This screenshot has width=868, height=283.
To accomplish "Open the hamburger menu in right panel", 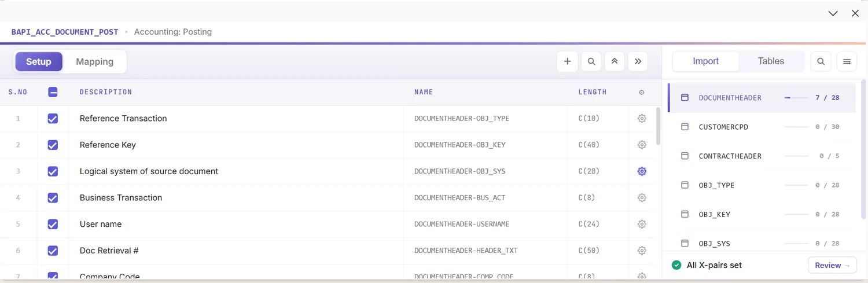I will pos(847,61).
